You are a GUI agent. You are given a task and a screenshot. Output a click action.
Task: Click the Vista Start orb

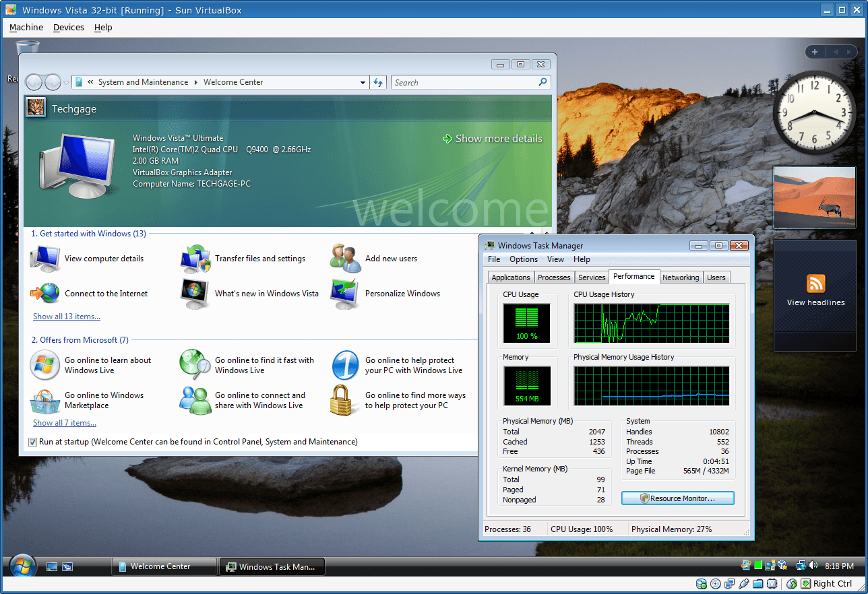[x=23, y=566]
